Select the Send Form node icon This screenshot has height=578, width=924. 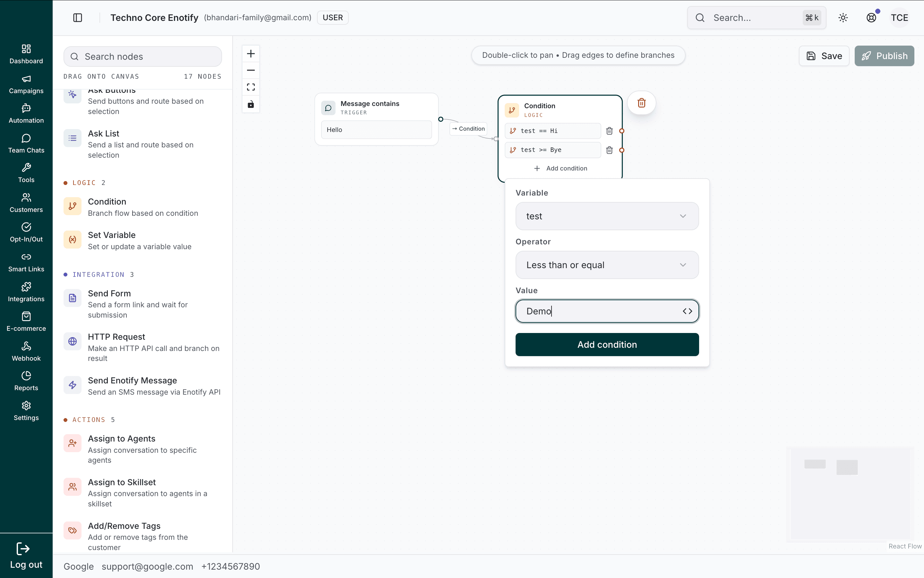73,298
